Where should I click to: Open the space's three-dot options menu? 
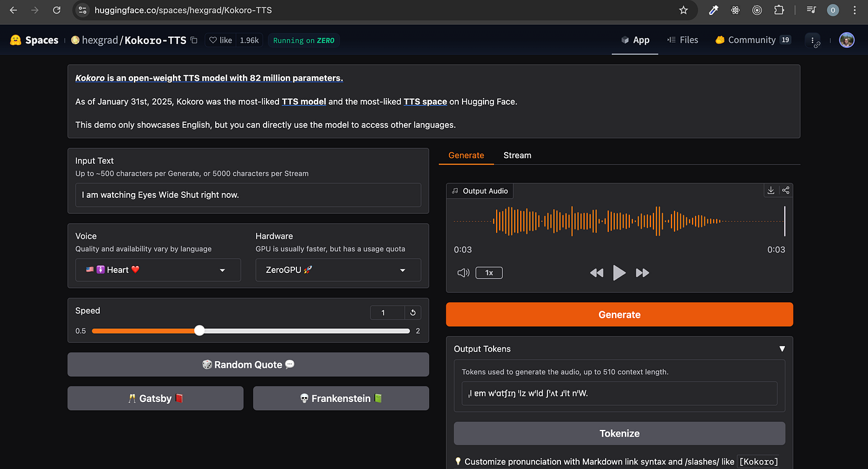coord(813,40)
